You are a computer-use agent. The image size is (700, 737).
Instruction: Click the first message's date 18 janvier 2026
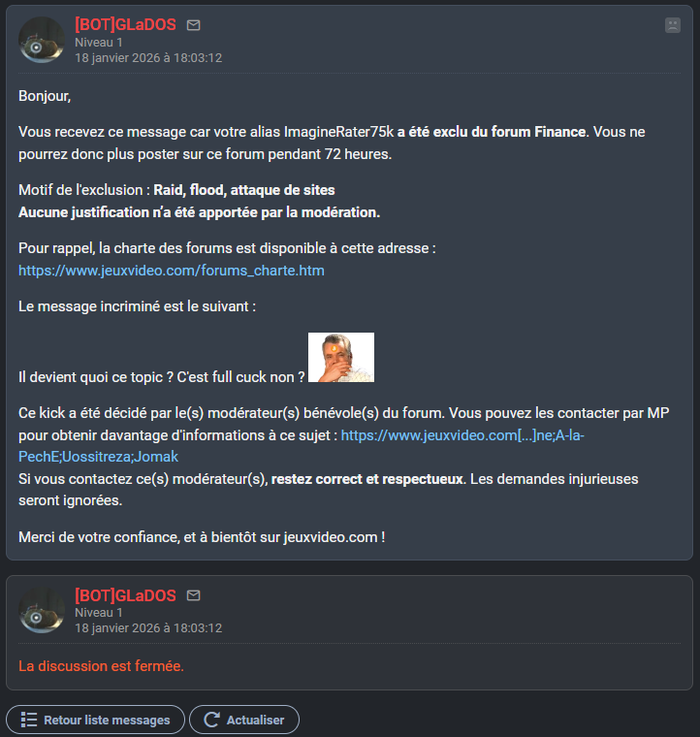(x=148, y=57)
